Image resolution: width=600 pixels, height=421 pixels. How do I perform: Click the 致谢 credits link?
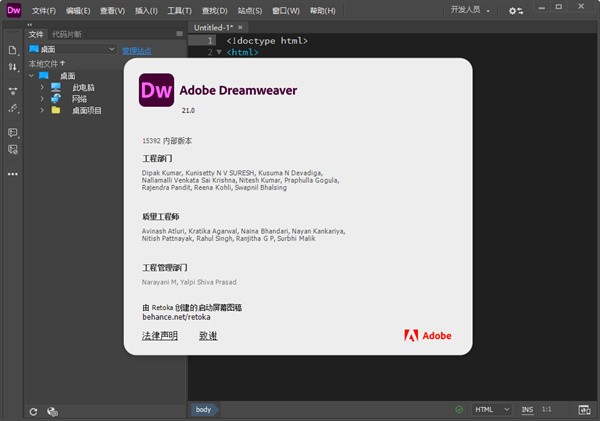pos(208,336)
